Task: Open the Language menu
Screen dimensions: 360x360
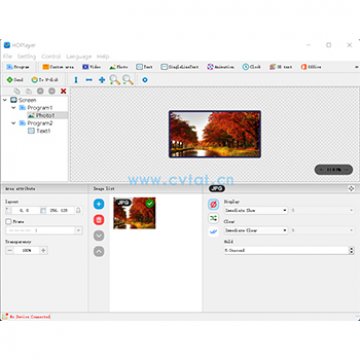Action: coord(79,56)
